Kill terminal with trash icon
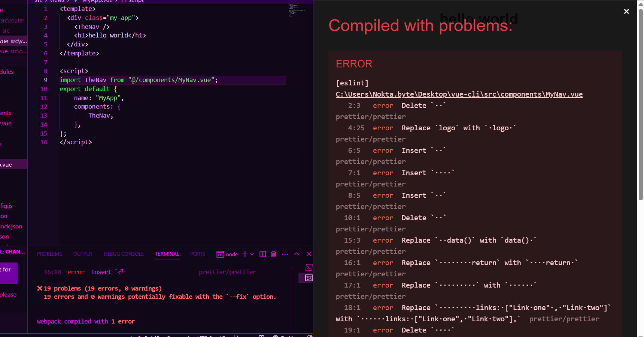Image resolution: width=644 pixels, height=337 pixels. click(x=273, y=254)
